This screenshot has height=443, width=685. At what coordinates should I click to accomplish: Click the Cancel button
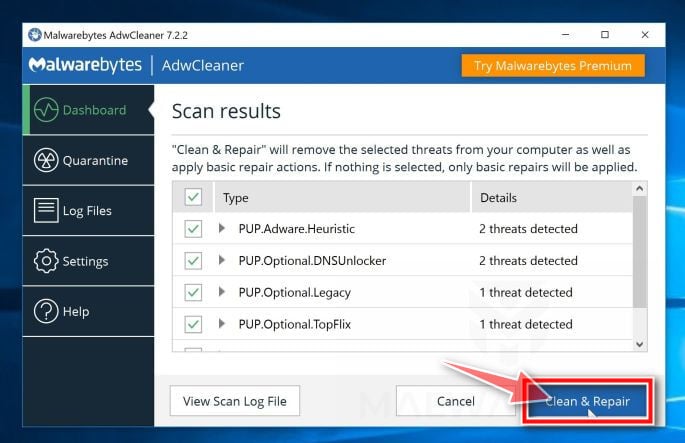point(455,401)
